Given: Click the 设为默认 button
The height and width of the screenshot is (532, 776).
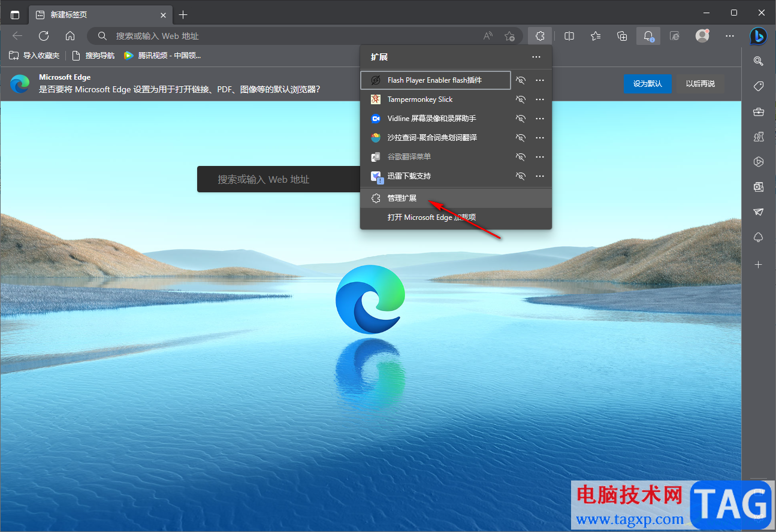Looking at the screenshot, I should [648, 84].
